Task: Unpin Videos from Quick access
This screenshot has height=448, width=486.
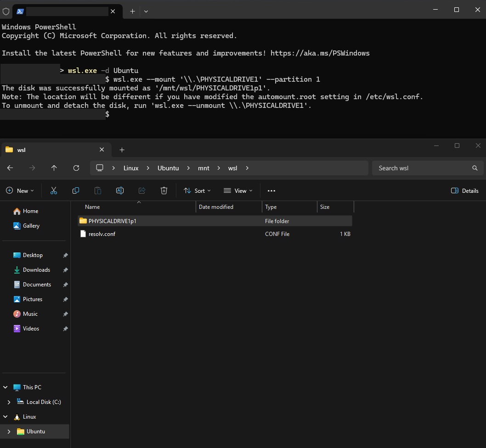Action: [65, 329]
